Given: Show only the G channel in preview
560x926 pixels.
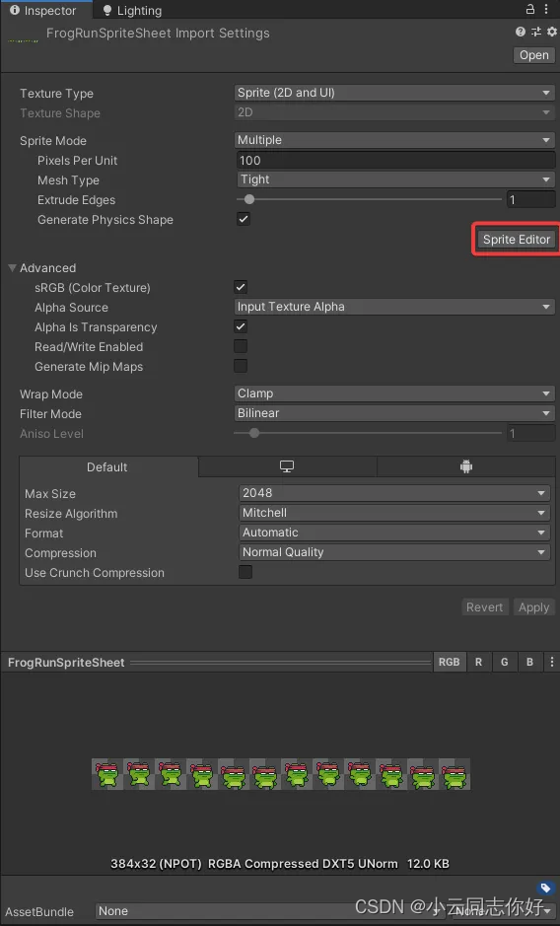Looking at the screenshot, I should tap(505, 662).
